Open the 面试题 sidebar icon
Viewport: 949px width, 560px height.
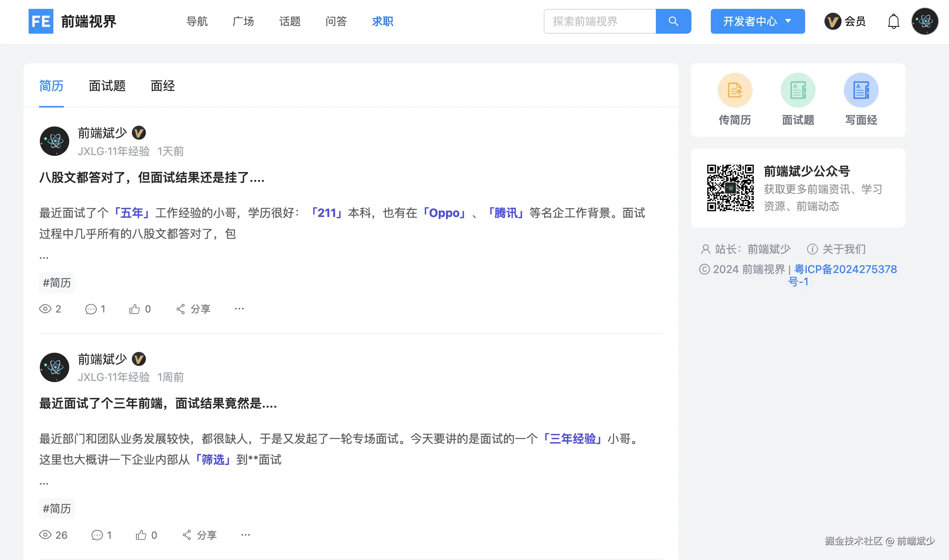(798, 90)
